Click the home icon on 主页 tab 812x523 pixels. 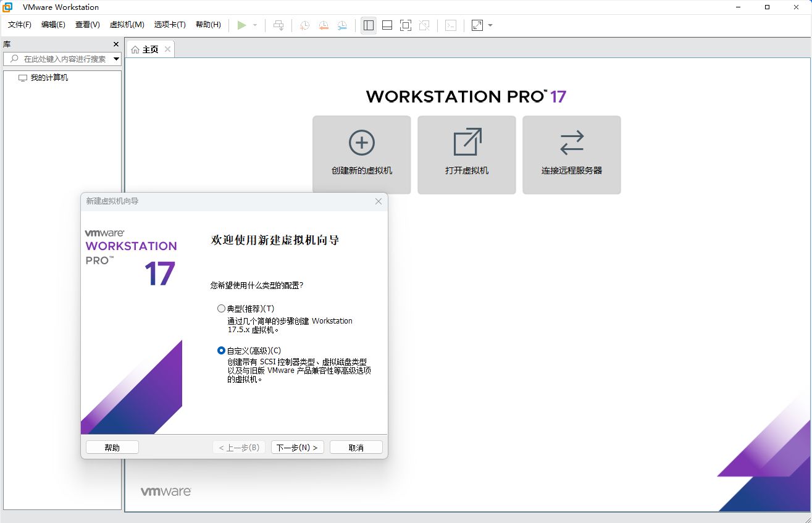pos(135,49)
